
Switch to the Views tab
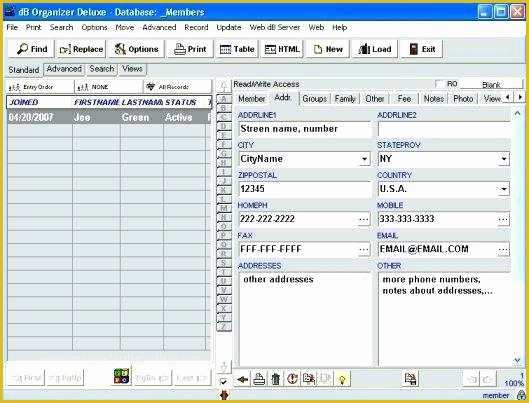132,69
